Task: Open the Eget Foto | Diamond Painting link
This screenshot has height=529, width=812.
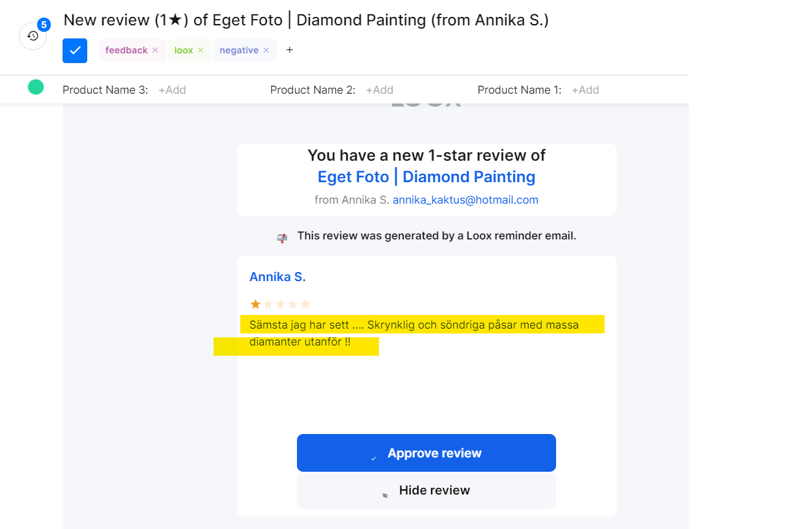Action: pos(426,177)
